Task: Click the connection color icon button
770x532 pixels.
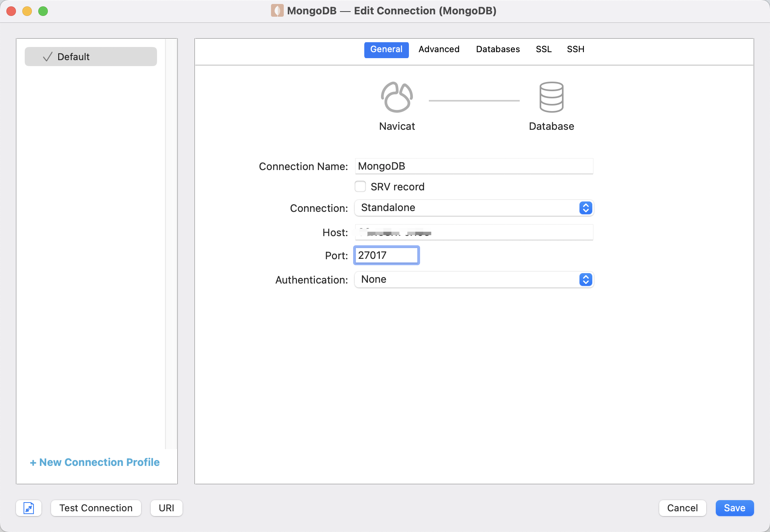Action: 29,508
